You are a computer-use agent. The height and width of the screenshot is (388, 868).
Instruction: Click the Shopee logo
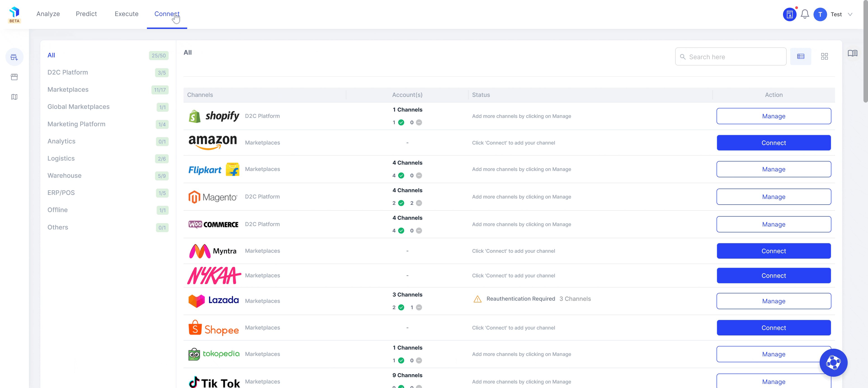point(213,328)
